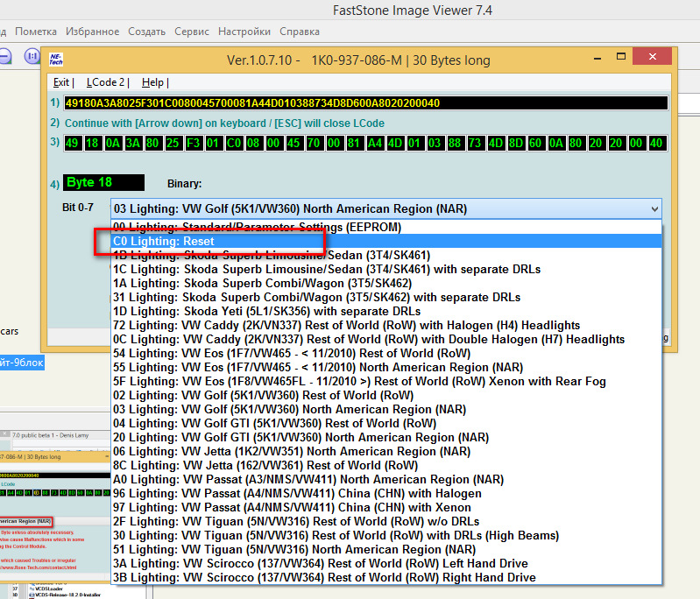Open FastStone Сервис menu

click(x=192, y=32)
